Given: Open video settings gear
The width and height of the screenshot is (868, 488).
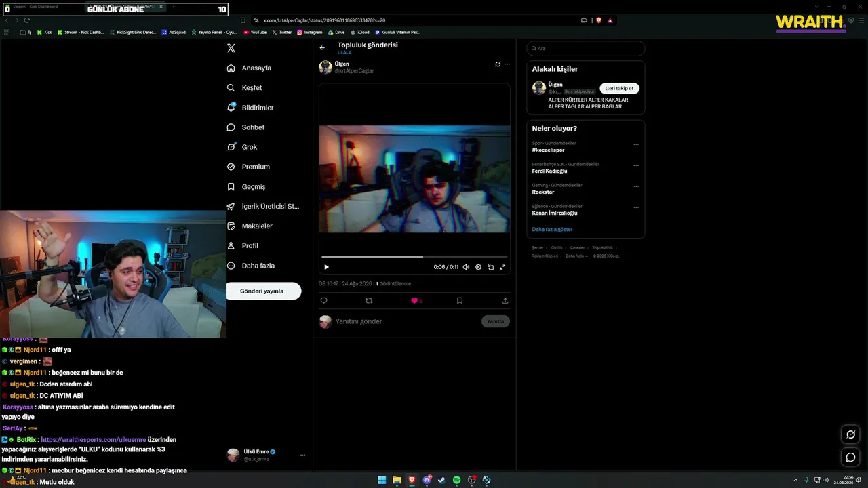Looking at the screenshot, I should tap(478, 267).
